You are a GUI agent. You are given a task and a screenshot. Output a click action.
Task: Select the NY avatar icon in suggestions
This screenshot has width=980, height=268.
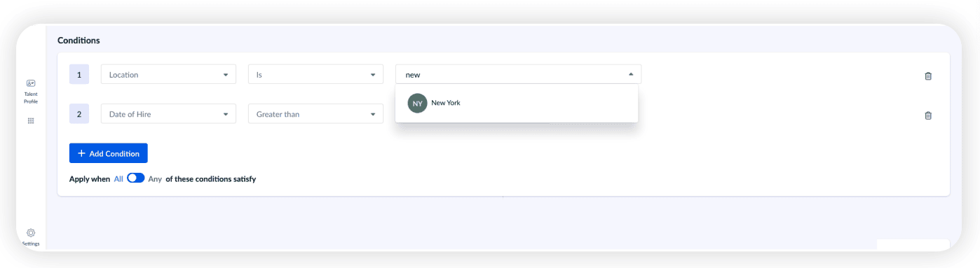tap(418, 104)
